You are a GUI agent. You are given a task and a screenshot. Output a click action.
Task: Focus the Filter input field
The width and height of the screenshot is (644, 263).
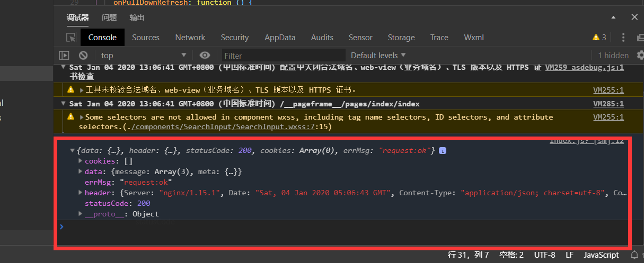pyautogui.click(x=283, y=55)
